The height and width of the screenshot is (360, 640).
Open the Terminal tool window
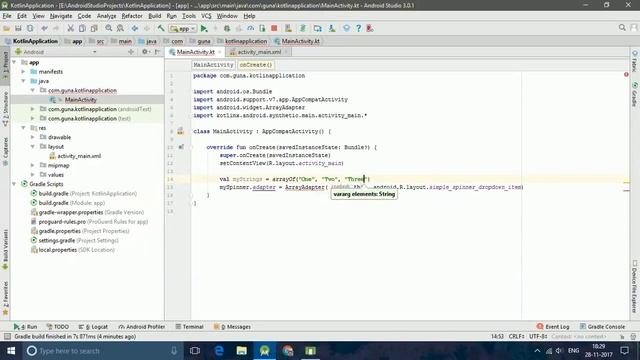click(x=189, y=327)
